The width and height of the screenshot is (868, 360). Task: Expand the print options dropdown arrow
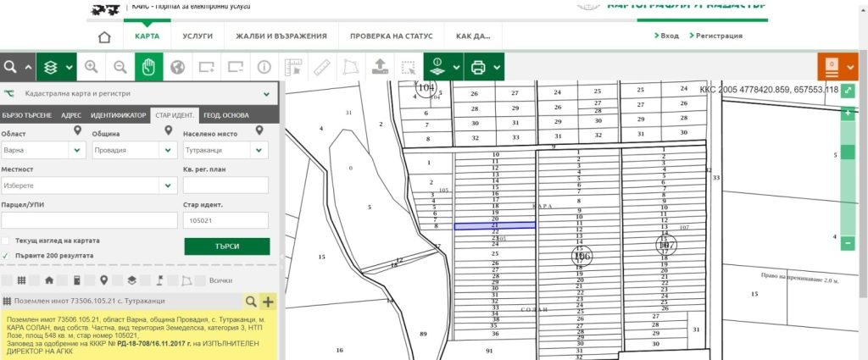[495, 66]
